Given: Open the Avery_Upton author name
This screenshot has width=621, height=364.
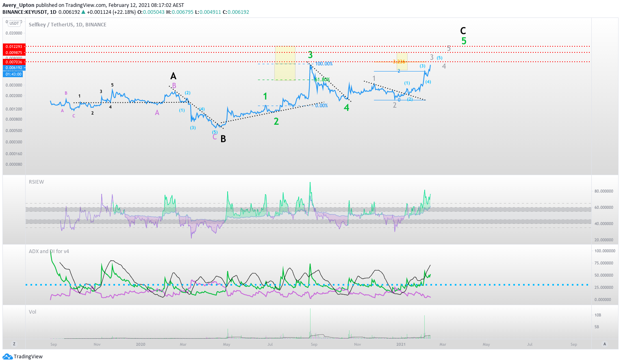Looking at the screenshot, I should 18,5.
